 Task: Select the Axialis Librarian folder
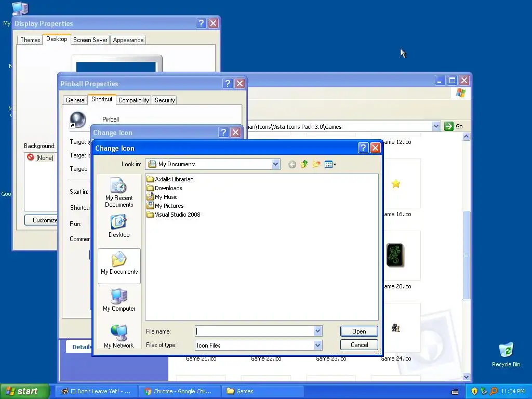coord(170,179)
